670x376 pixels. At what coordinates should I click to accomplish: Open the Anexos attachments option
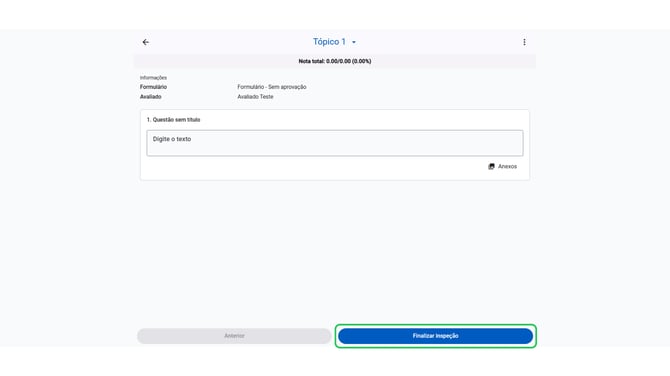[x=502, y=166]
